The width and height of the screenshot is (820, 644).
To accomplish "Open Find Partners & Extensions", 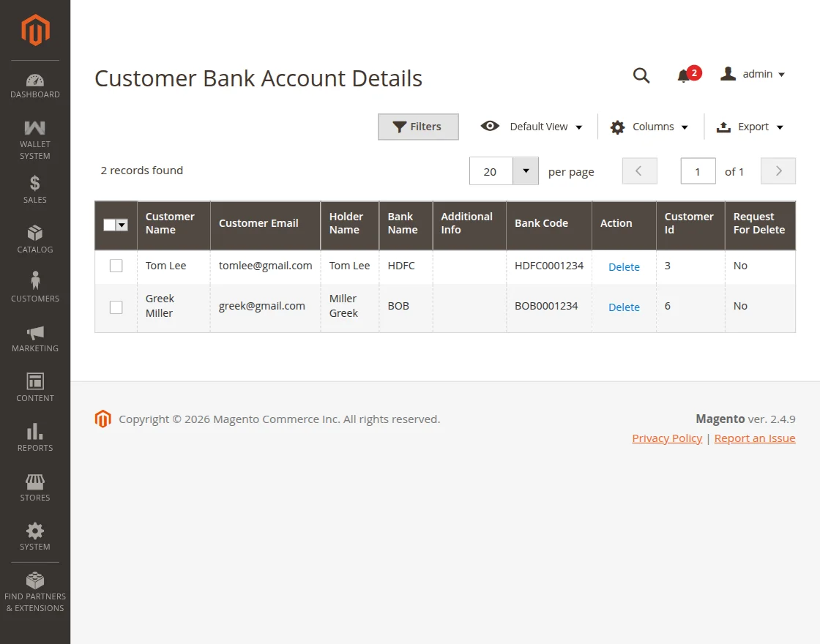I will (x=35, y=592).
